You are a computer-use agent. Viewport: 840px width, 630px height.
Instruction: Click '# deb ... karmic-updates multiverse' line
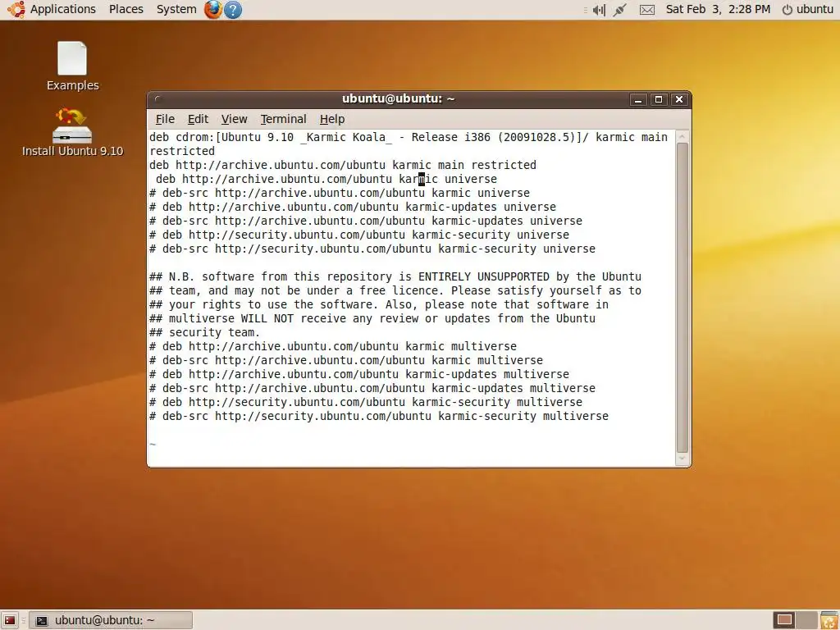tap(359, 374)
